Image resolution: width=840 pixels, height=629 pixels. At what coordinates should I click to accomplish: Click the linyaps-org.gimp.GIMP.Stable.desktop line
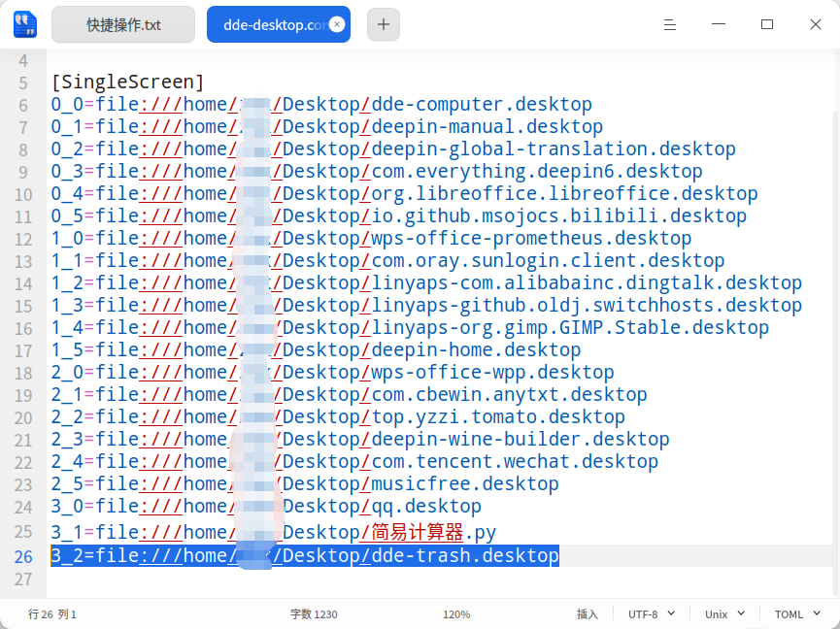tap(410, 328)
